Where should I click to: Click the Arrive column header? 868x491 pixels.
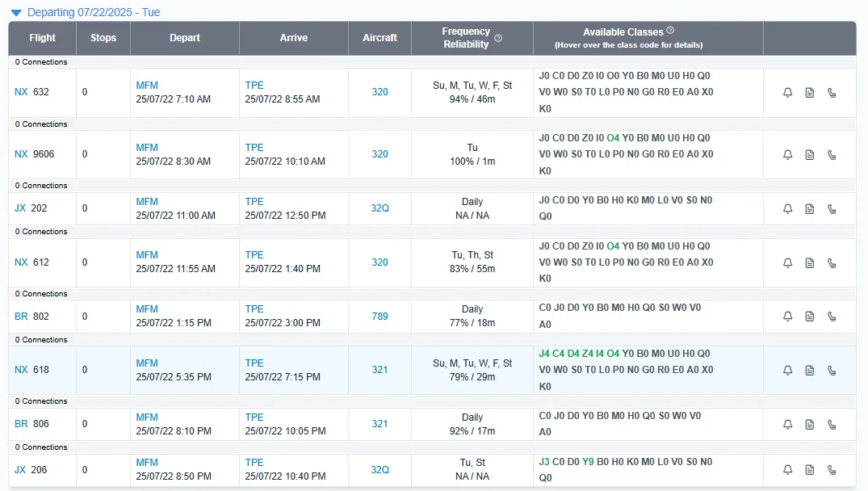(293, 38)
